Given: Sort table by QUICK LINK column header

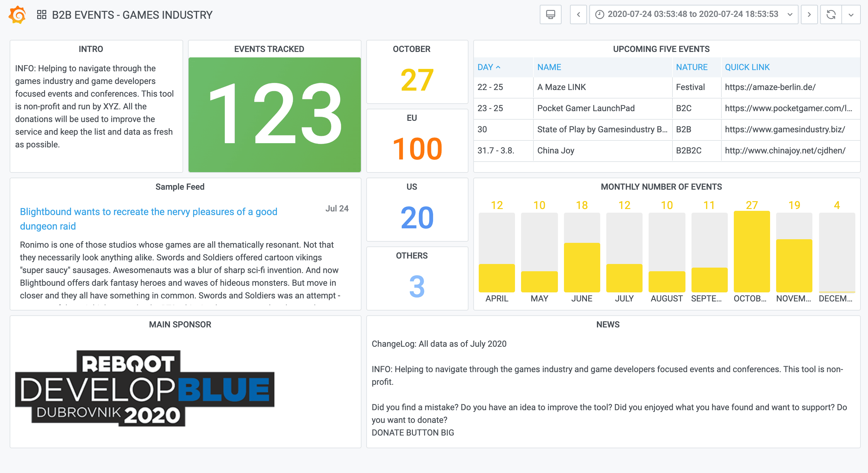Looking at the screenshot, I should [x=747, y=67].
